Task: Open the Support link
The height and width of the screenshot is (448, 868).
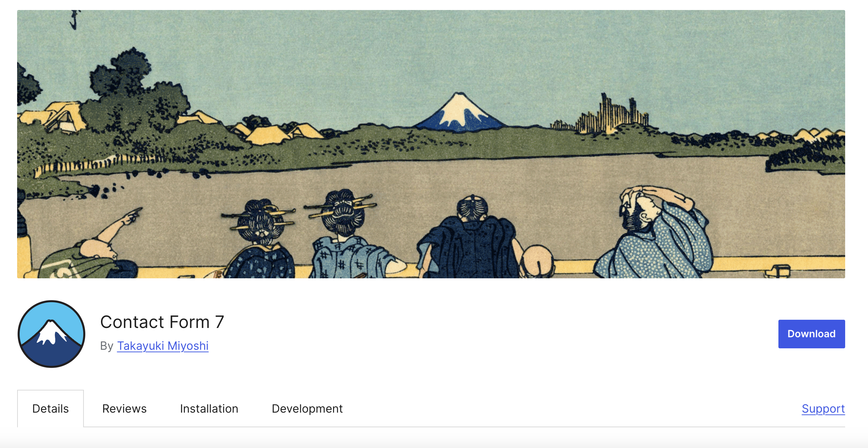Action: (823, 409)
